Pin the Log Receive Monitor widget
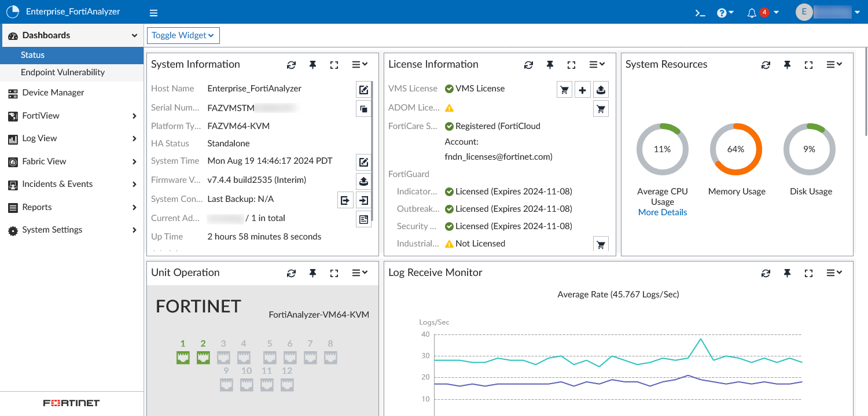 [x=787, y=273]
